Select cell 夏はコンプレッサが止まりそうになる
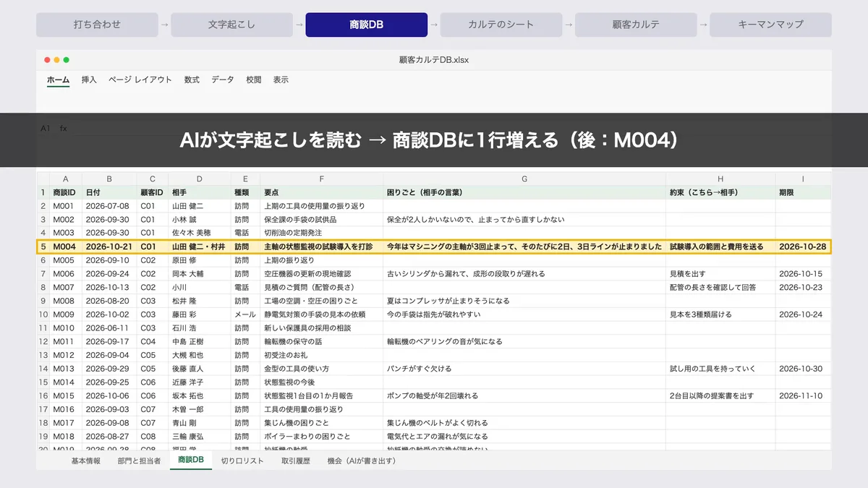This screenshot has width=868, height=488. [x=525, y=301]
